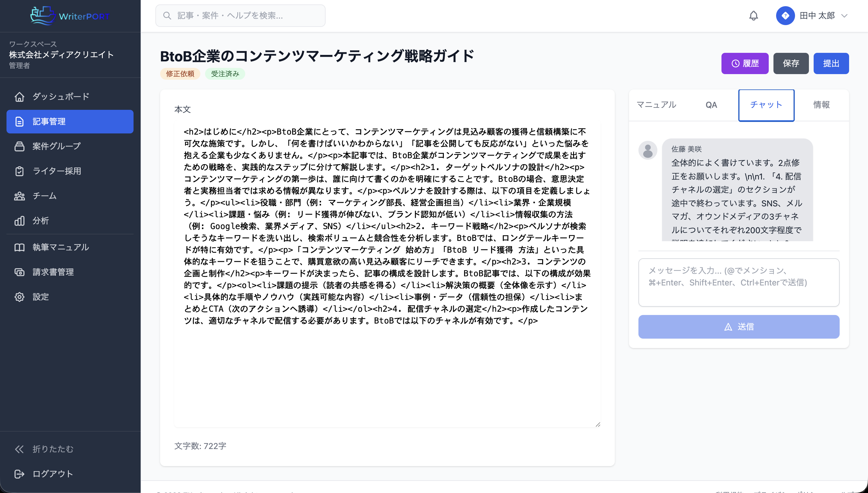The height and width of the screenshot is (493, 868).
Task: Click the 案件グループ icon in sidebar
Action: tap(20, 146)
